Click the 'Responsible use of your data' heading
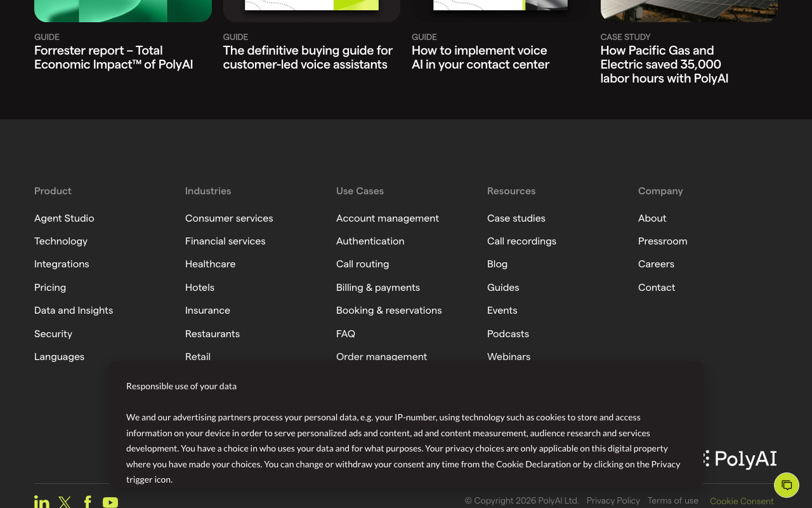This screenshot has height=508, width=812. (181, 386)
